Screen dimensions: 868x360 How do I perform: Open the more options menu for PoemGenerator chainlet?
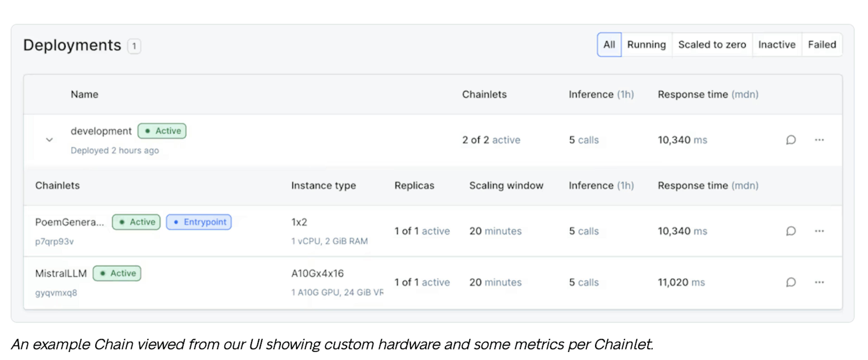tap(819, 231)
